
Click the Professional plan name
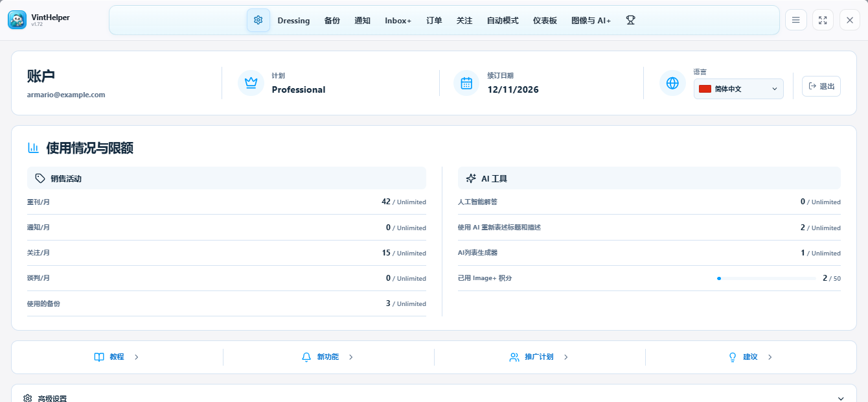(x=299, y=89)
